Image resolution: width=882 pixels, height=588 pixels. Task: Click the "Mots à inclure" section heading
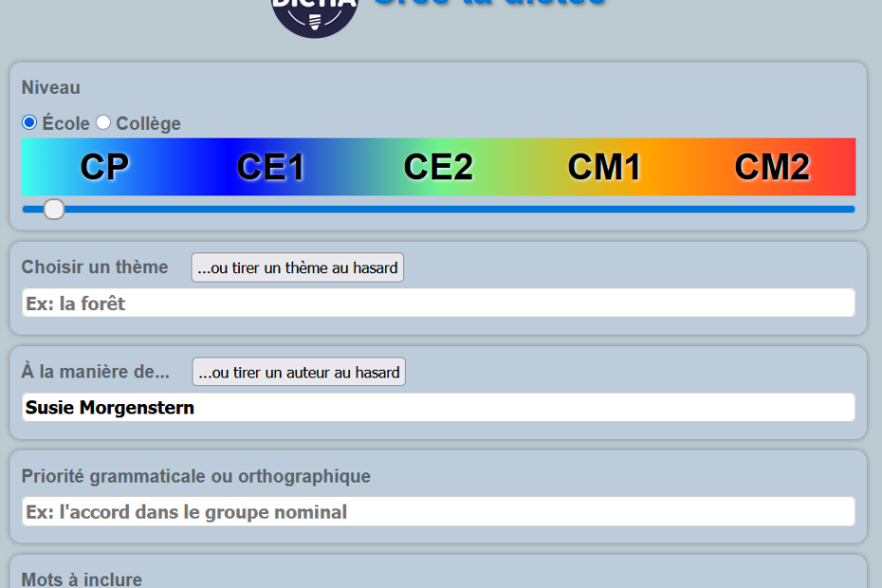[x=83, y=579]
